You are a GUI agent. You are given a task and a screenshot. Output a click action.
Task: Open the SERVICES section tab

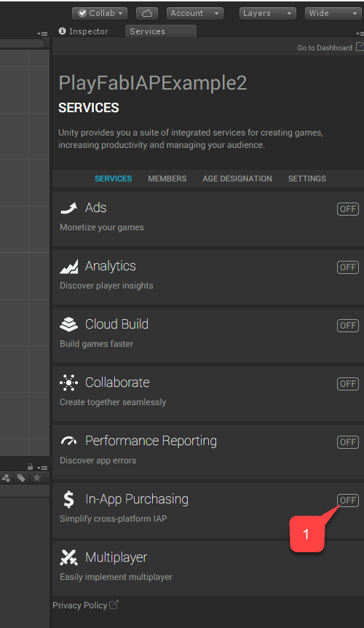coord(113,178)
